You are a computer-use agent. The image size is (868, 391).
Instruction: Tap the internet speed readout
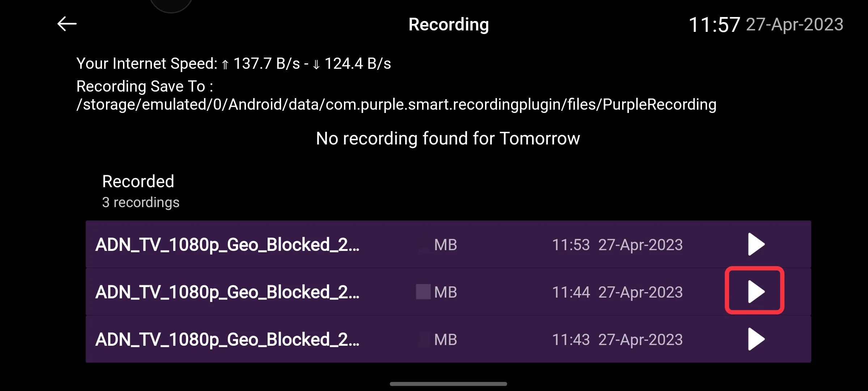pos(234,64)
